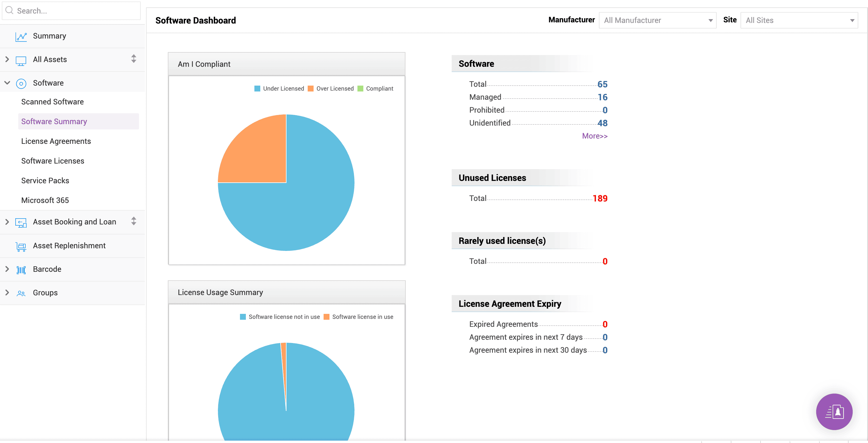Click Prohibited software count 0
Image resolution: width=868 pixels, height=443 pixels.
click(605, 110)
